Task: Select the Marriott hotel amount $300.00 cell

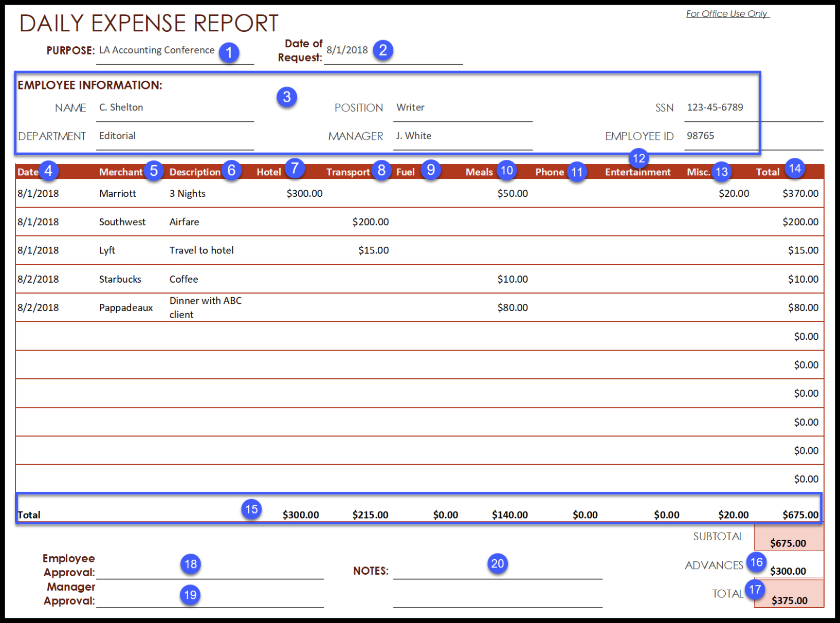Action: [304, 194]
